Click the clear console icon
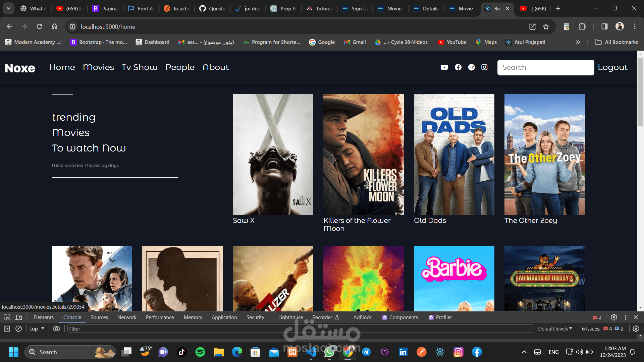This screenshot has width=644, height=362. coord(18,329)
